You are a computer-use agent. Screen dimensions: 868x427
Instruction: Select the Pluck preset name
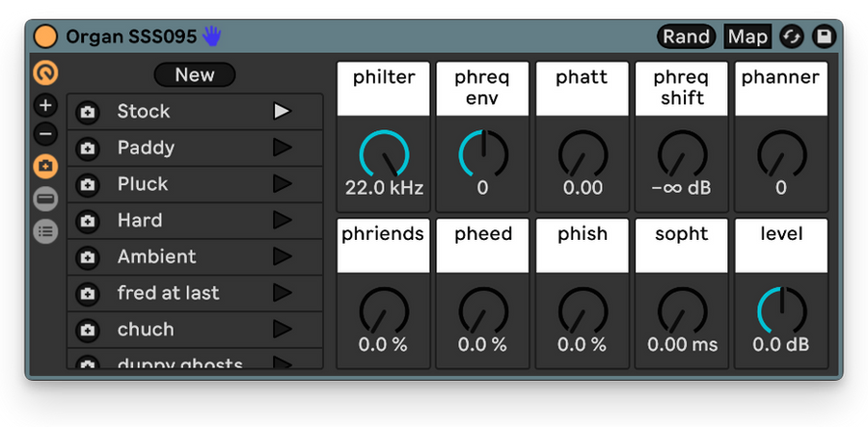(x=143, y=184)
